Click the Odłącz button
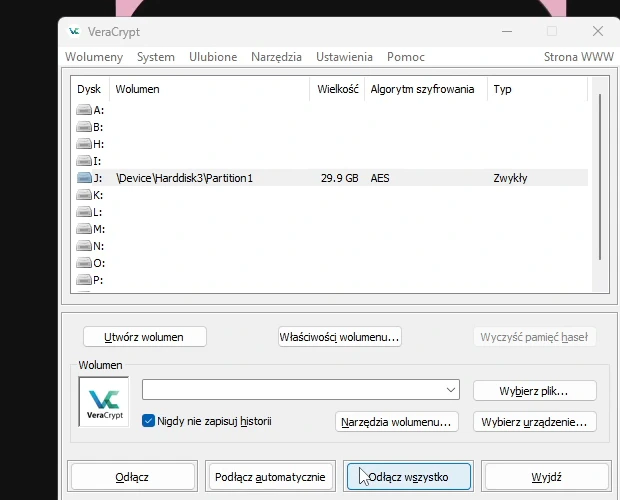 click(132, 477)
